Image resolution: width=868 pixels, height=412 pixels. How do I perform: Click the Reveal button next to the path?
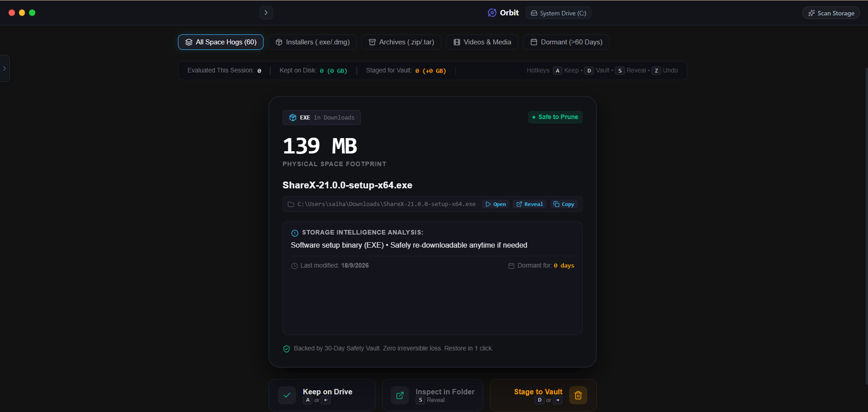click(x=529, y=204)
